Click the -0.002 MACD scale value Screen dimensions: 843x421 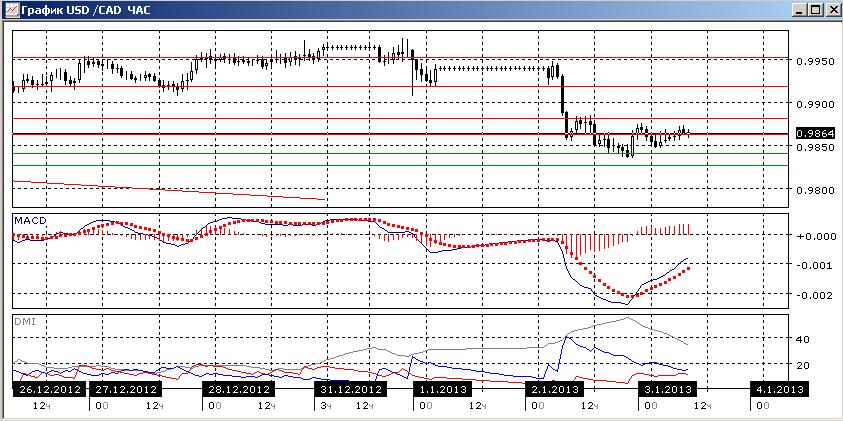click(x=815, y=295)
